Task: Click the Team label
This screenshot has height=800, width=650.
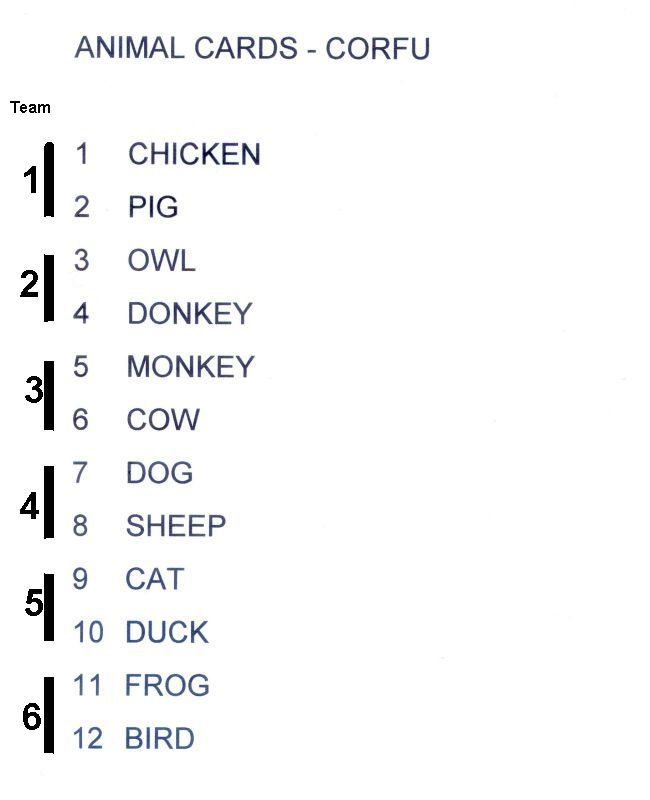Action: (30, 108)
